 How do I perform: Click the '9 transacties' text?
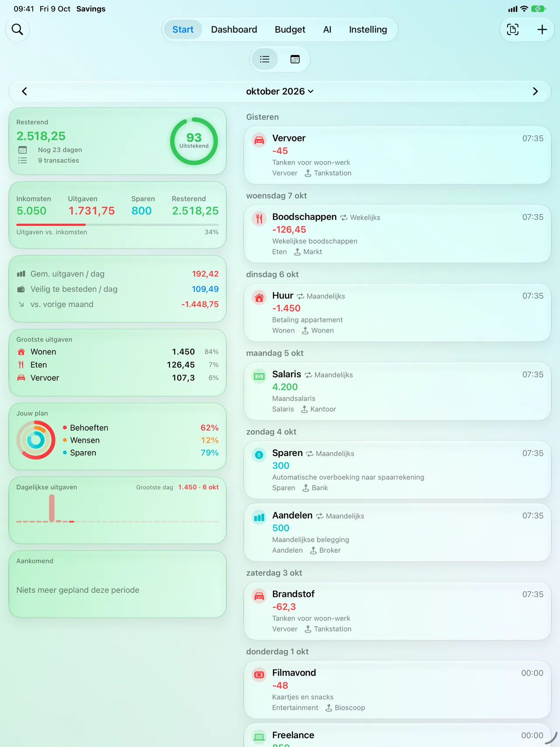[x=59, y=161]
